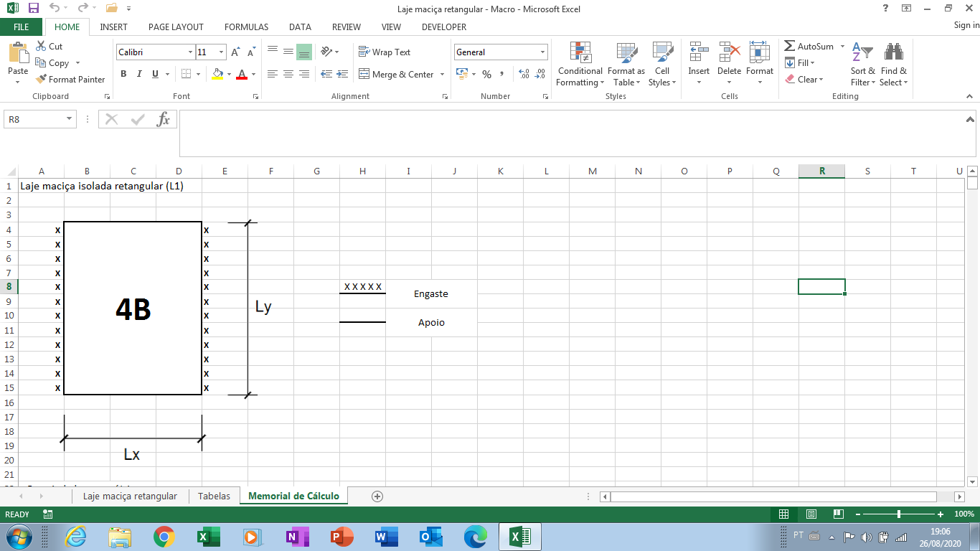Click the Decrease Indent icon
This screenshot has width=980, height=551.
pos(326,74)
